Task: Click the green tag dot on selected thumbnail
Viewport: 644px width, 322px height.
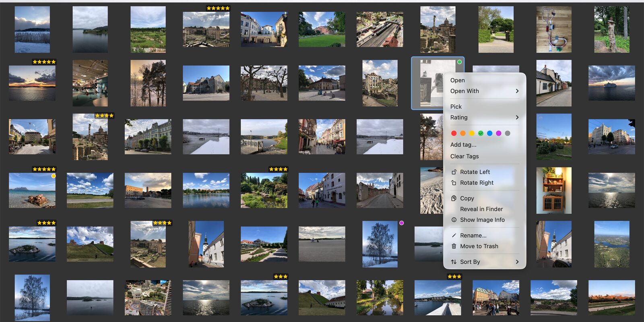Action: point(459,62)
